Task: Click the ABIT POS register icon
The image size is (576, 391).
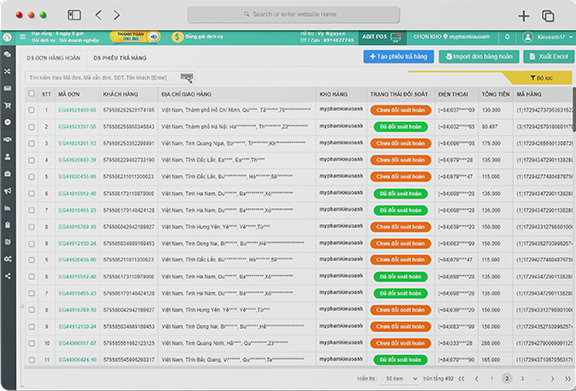Action: [396, 37]
